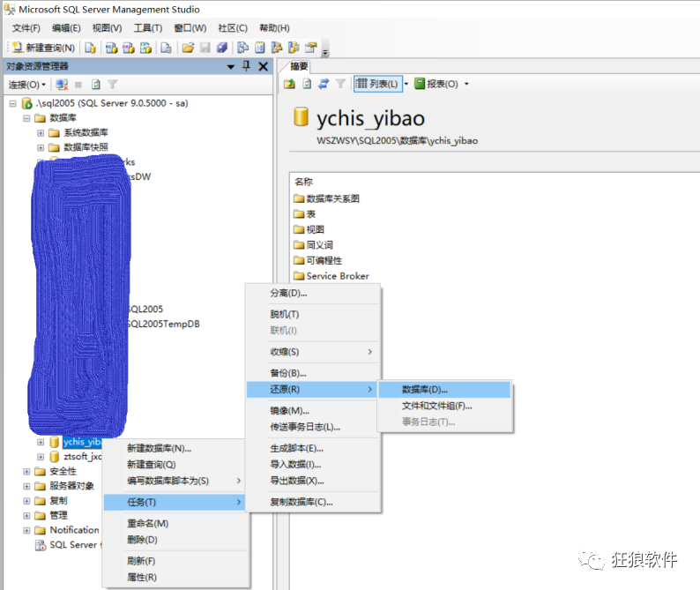Open the View (视图) menu

[107, 28]
